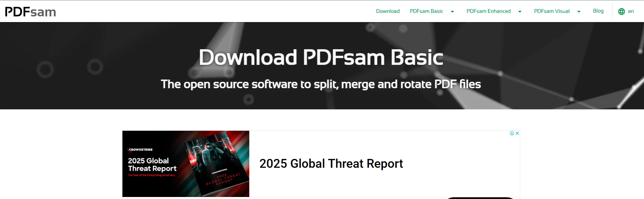The width and height of the screenshot is (644, 199).
Task: Expand the PDFsam Basic dropdown arrow
Action: pyautogui.click(x=452, y=12)
